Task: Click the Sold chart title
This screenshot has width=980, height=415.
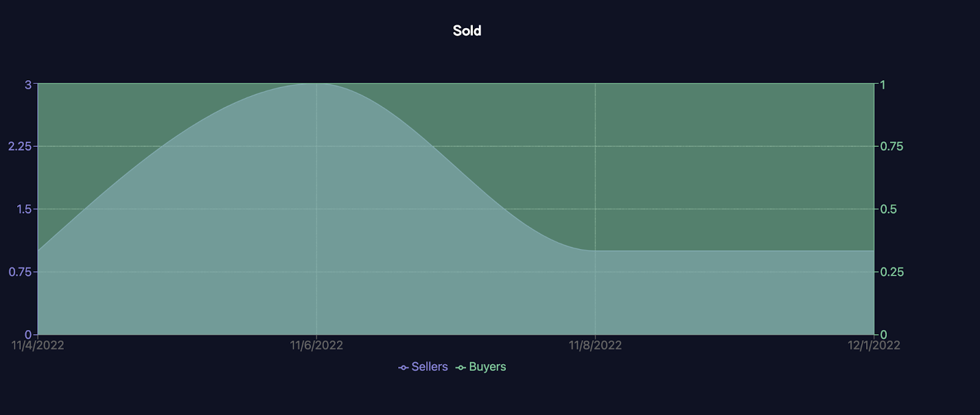Action: [x=467, y=31]
